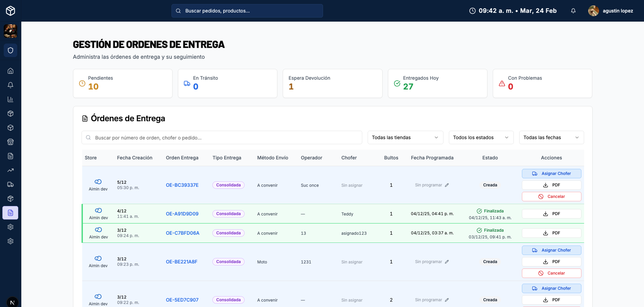This screenshot has height=307, width=644.
Task: Open order link OE-C7BFD06A
Action: (x=183, y=233)
